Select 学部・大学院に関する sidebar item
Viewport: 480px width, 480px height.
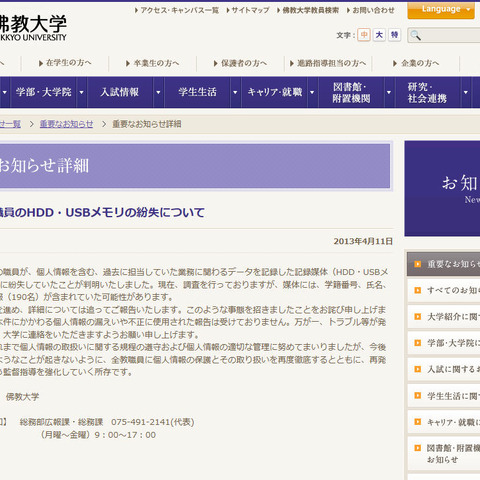tap(444, 343)
